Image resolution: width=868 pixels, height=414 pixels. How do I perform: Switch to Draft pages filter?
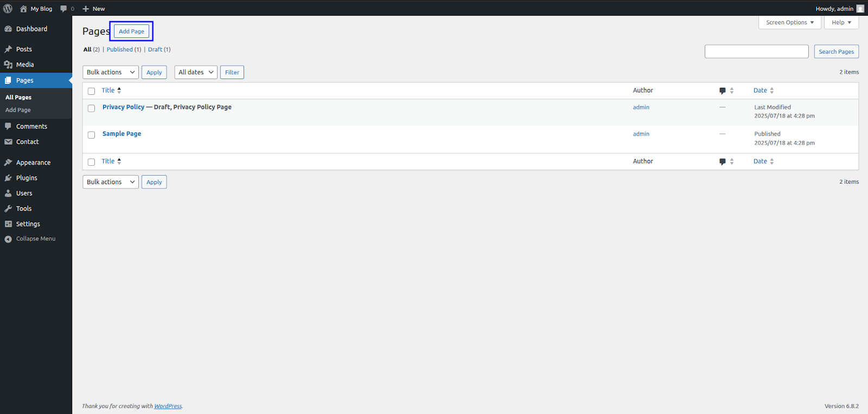(x=155, y=49)
